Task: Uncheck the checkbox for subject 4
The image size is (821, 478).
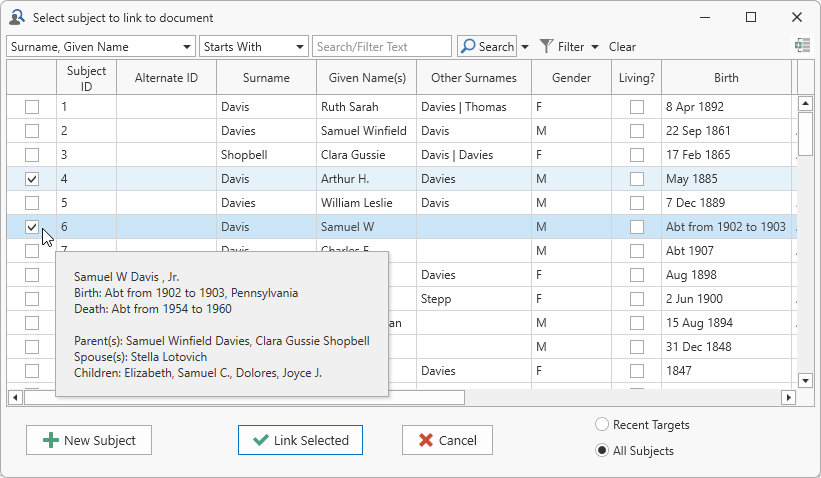Action: (x=32, y=179)
